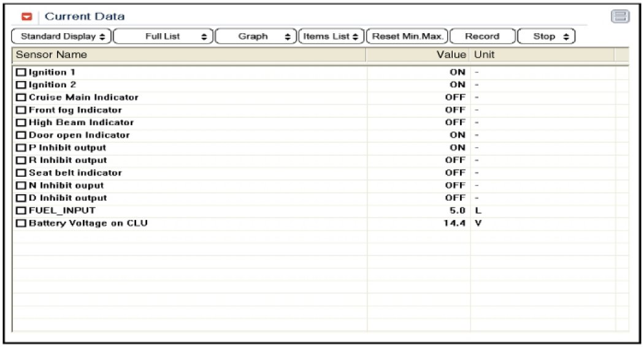Select the P Inhibit output row checkbox

(21, 148)
